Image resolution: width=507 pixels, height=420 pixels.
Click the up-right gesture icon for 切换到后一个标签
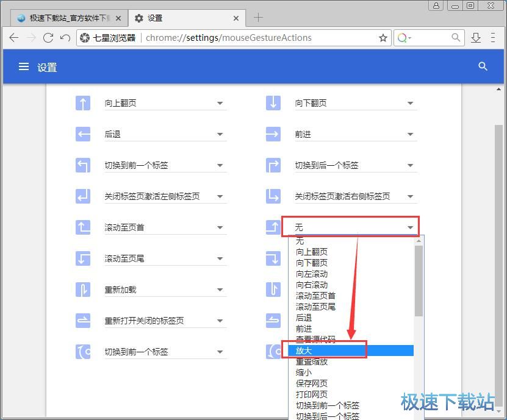273,165
